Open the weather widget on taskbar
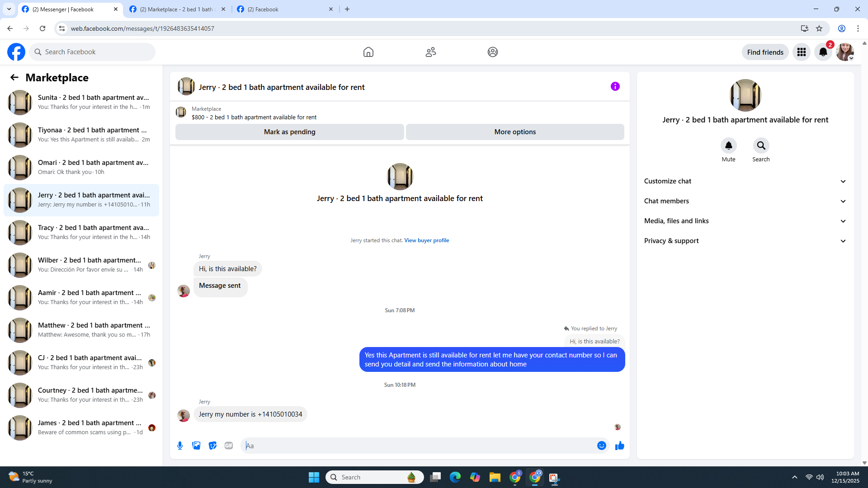 [30, 477]
